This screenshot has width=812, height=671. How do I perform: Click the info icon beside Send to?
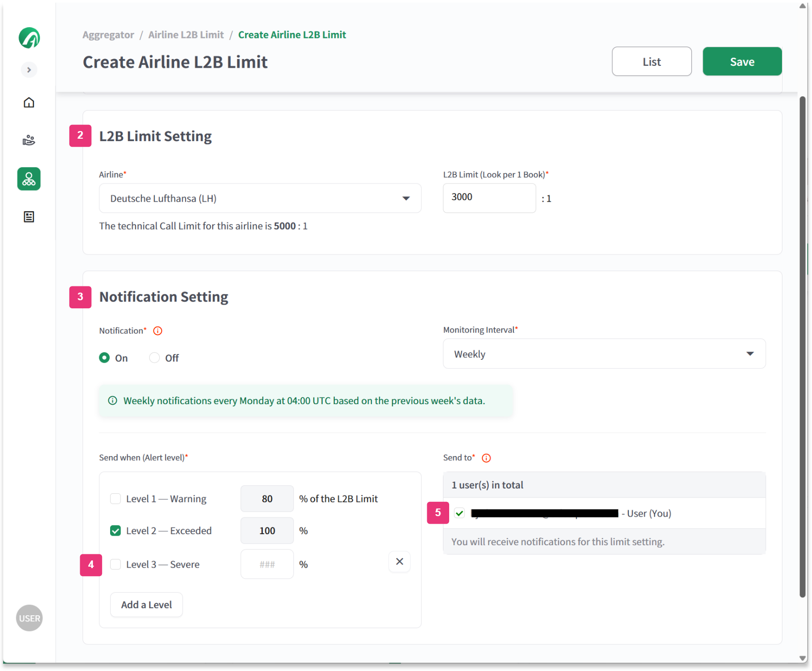pyautogui.click(x=486, y=458)
